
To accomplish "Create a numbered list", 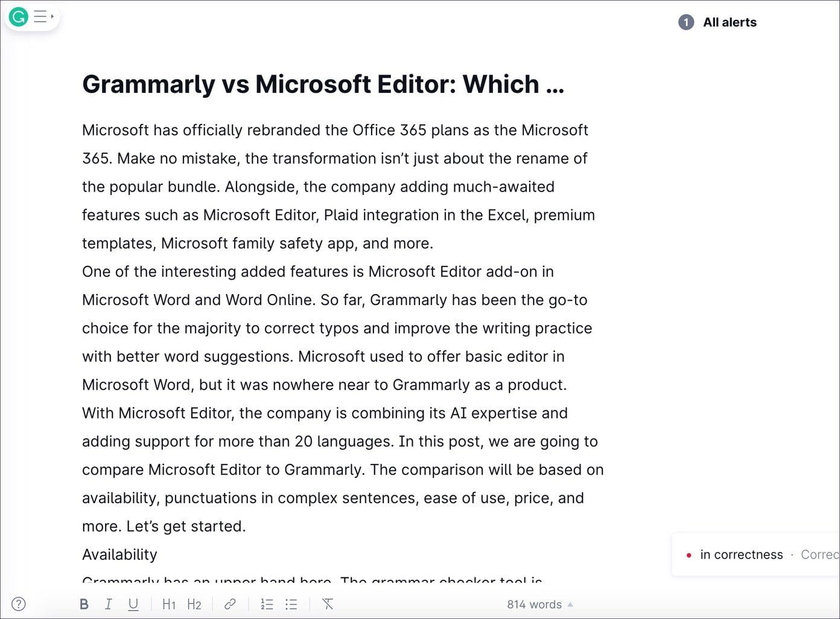I will click(267, 605).
